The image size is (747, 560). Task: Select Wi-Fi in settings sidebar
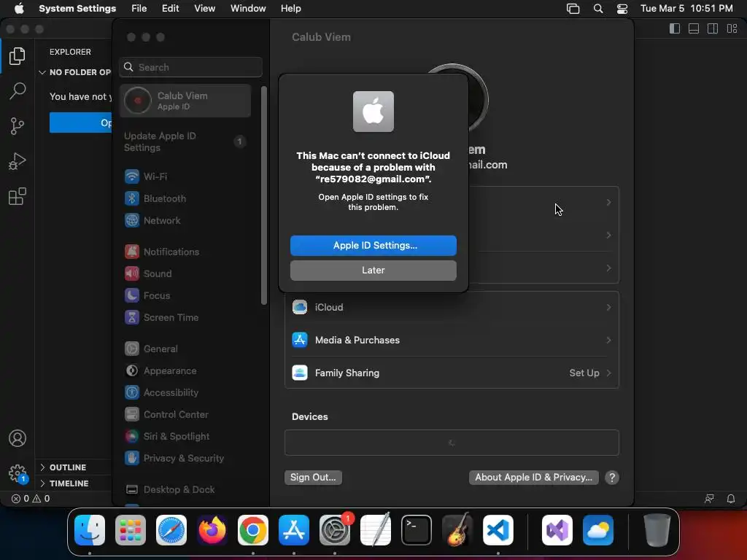pos(185,176)
